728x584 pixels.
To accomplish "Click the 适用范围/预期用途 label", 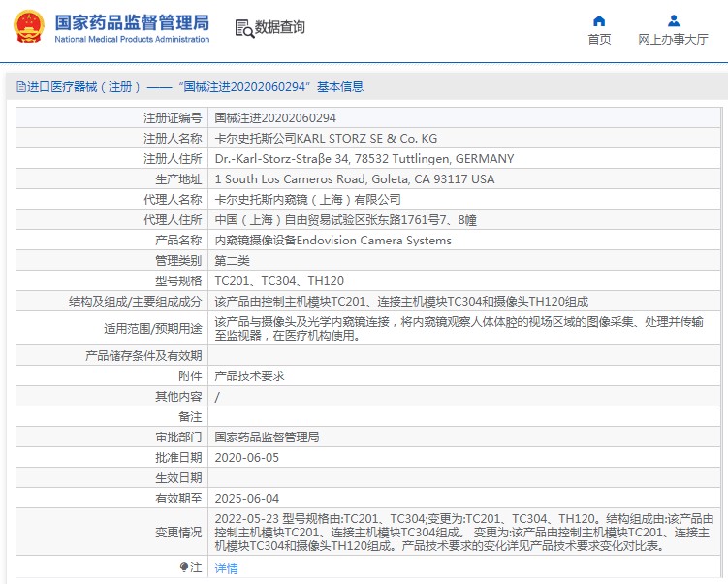I will pyautogui.click(x=153, y=329).
